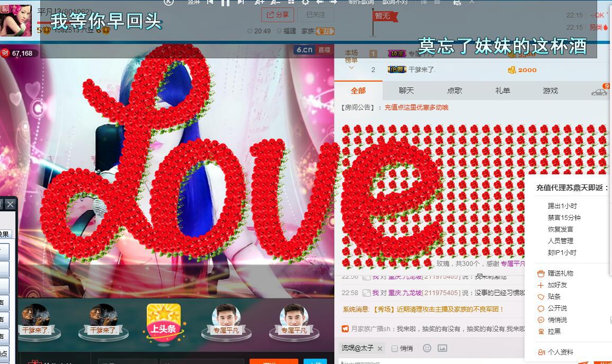The image size is (612, 364).
Task: Choose 赠送礼物 from the context menu
Action: (x=560, y=273)
